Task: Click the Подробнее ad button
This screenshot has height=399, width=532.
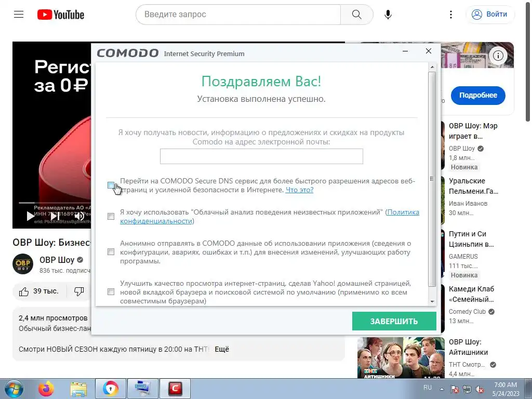Action: click(478, 96)
